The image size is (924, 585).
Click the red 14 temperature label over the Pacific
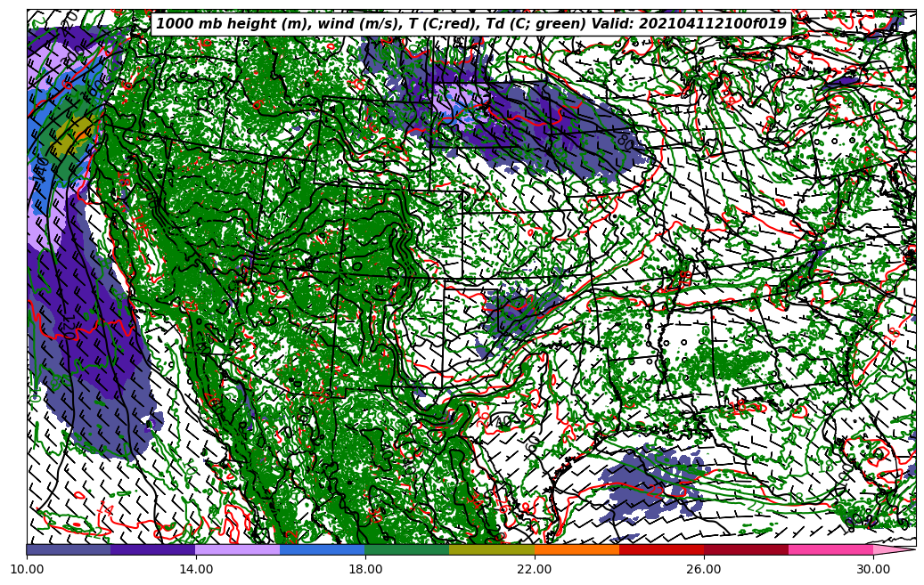click(x=104, y=509)
